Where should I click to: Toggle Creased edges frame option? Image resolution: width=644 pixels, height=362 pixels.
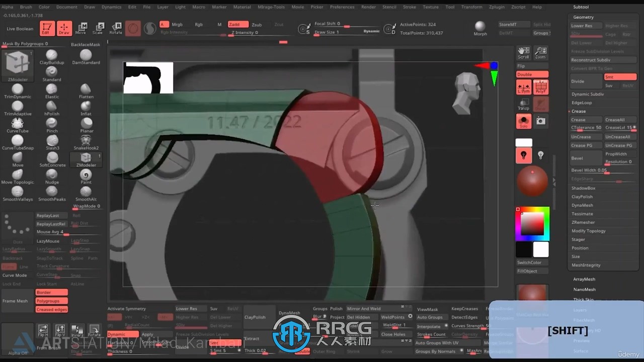click(x=51, y=310)
